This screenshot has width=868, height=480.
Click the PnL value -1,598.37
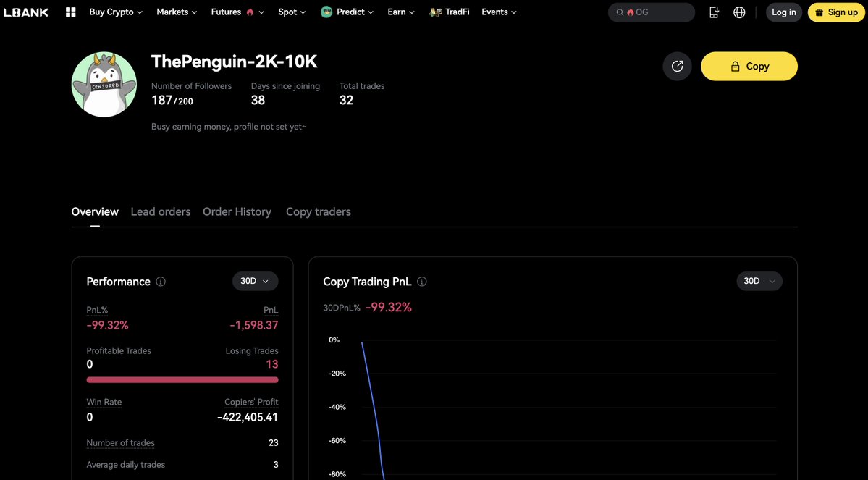[x=254, y=326]
